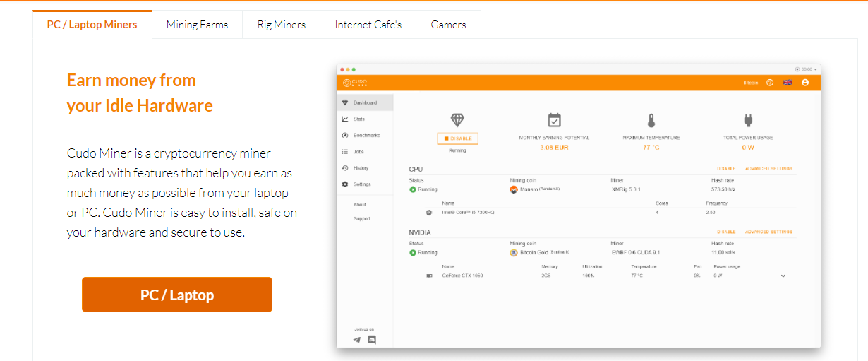This screenshot has height=361, width=868.
Task: Click the 11.00 sol/s hash rate value
Action: (723, 252)
